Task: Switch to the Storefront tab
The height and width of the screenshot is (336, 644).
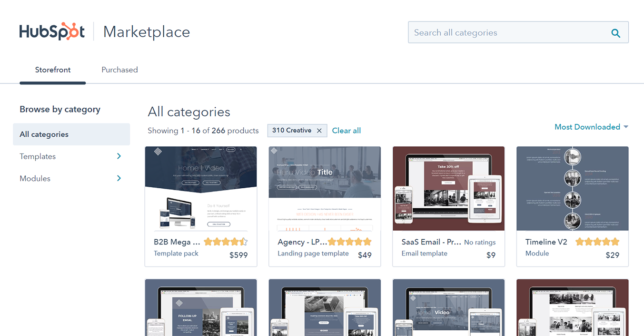Action: 53,70
